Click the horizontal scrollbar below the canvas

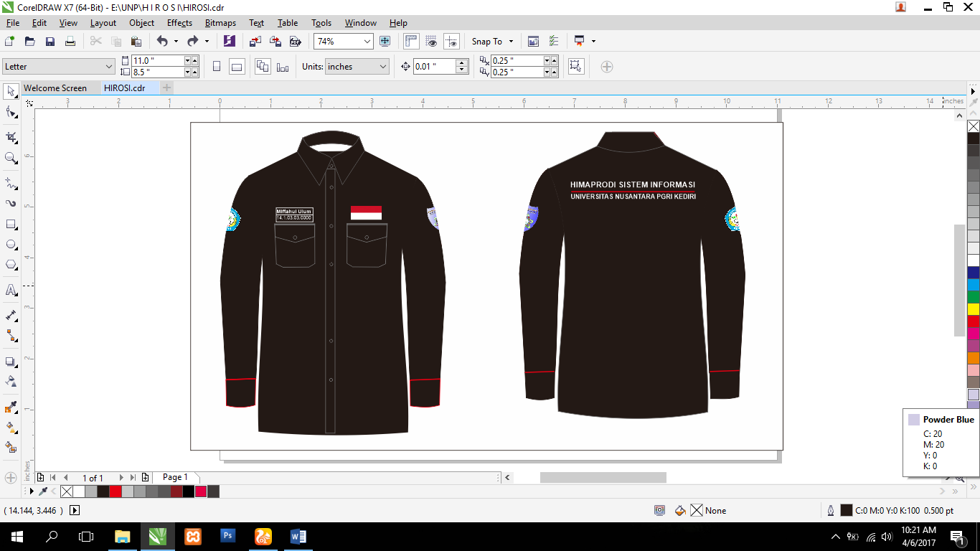click(x=603, y=476)
